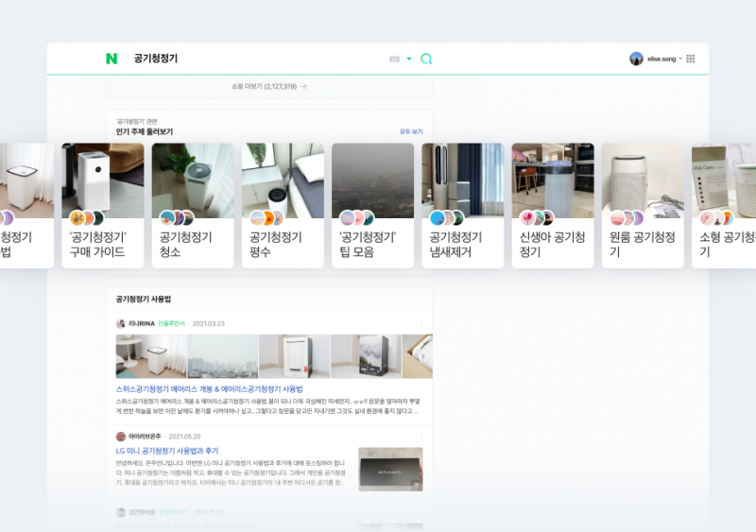The image size is (756, 532).
Task: Open the apps grid icon in header
Action: 691,59
